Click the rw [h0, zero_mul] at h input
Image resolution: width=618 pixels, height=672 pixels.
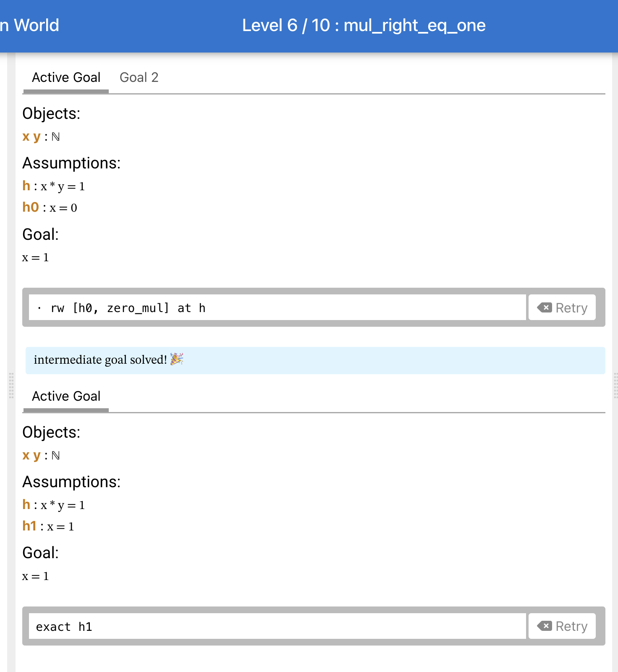(277, 307)
